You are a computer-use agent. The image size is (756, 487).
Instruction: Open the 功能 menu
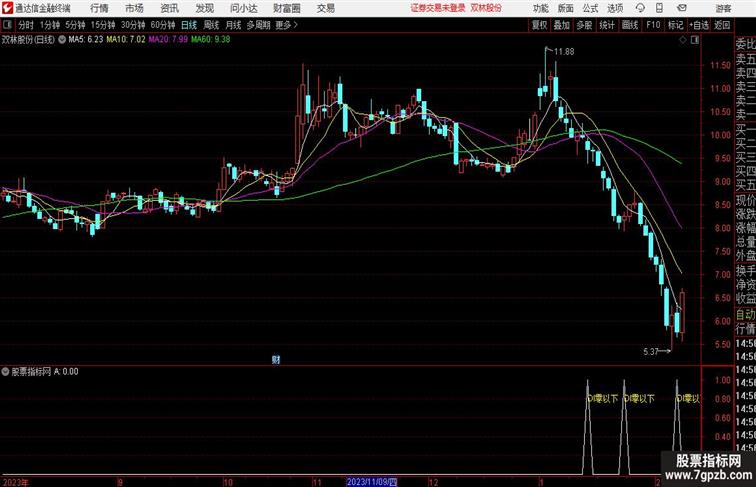[540, 8]
